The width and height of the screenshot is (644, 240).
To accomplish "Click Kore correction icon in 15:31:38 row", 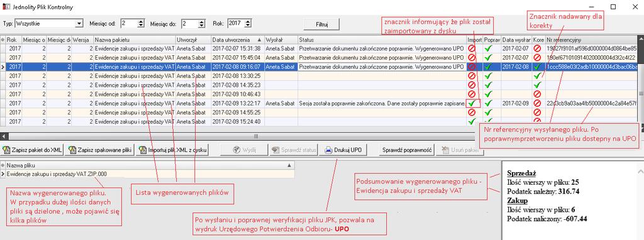I will (537, 48).
